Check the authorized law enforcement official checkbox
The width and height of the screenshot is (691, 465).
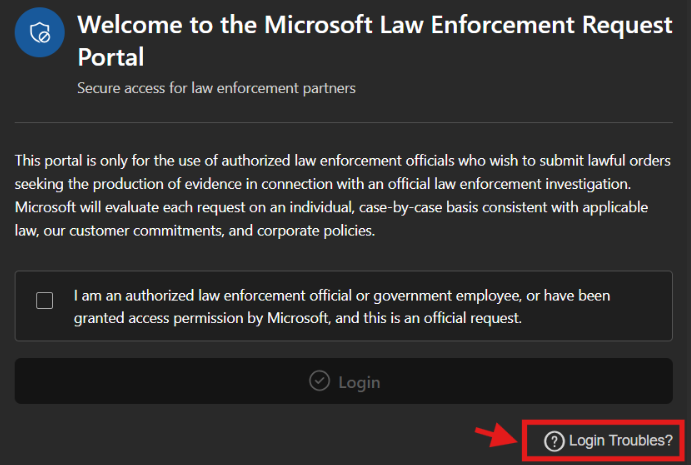click(45, 301)
